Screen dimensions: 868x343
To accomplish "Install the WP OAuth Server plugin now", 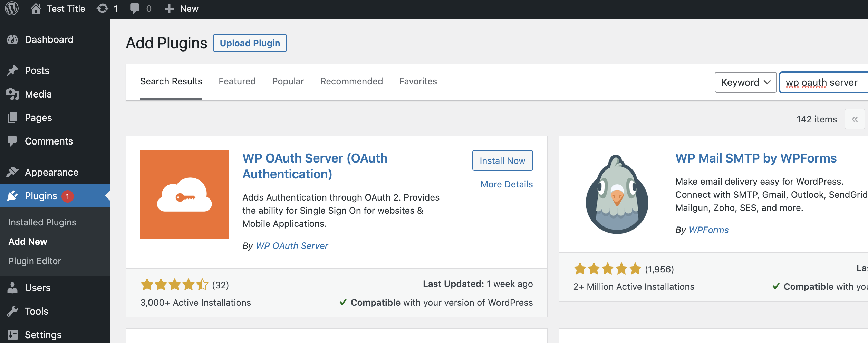I will pos(503,160).
